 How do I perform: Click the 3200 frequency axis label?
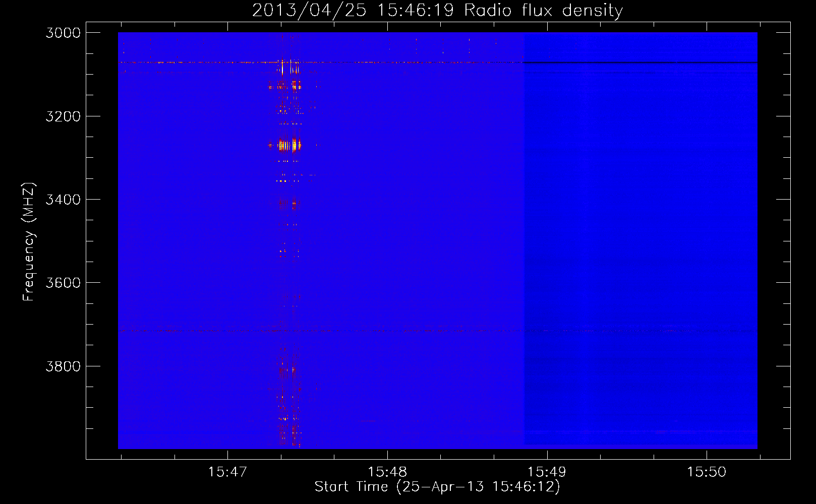click(63, 116)
